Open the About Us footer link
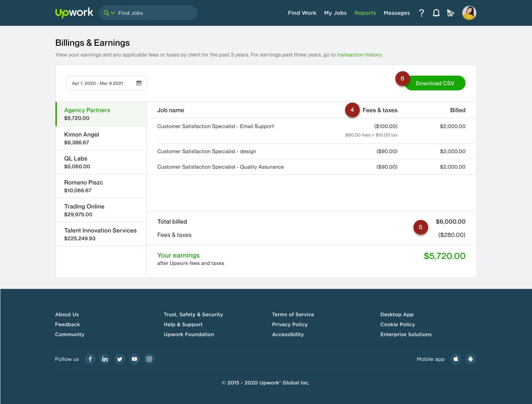 [x=67, y=315]
